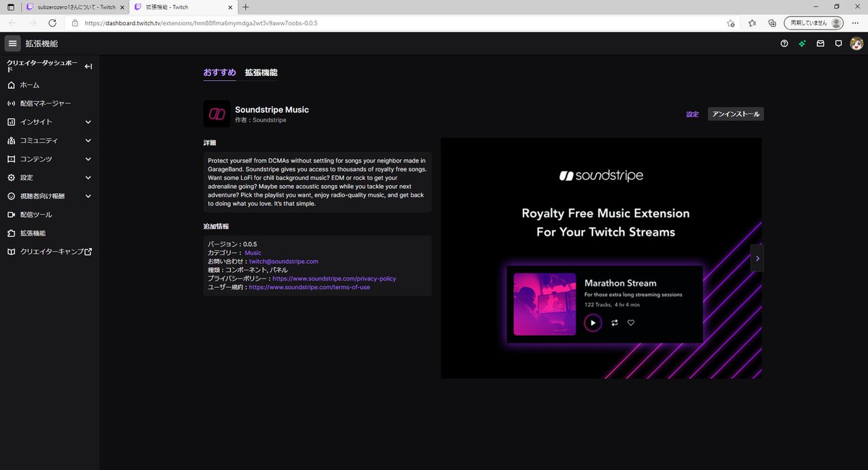Close the 拡張機能 - Twitch tab

tap(229, 7)
